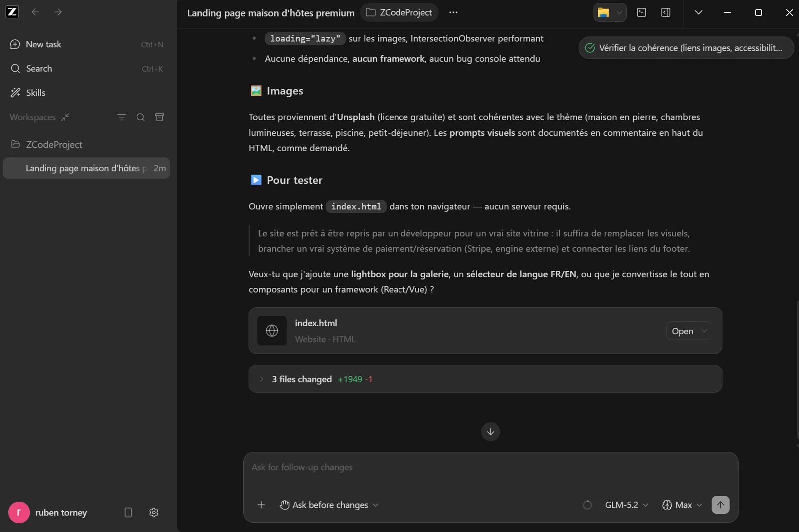Click the ruben torney account name

(x=61, y=513)
